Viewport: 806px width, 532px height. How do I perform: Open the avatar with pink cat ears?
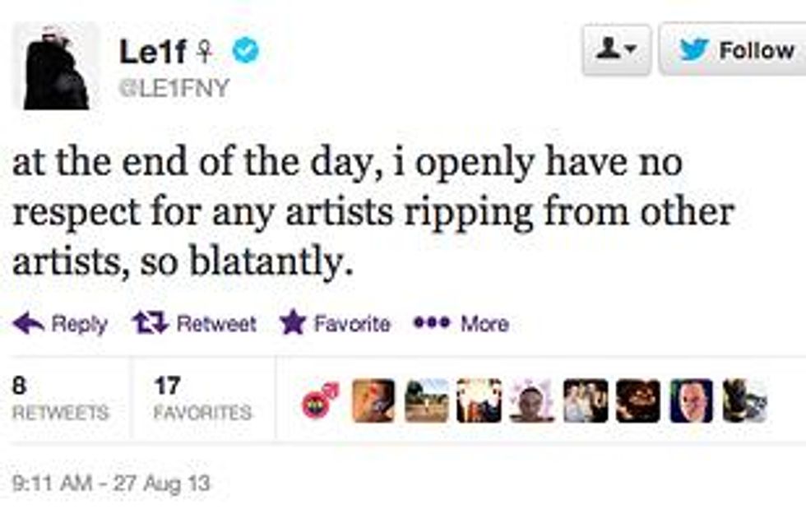tap(531, 400)
